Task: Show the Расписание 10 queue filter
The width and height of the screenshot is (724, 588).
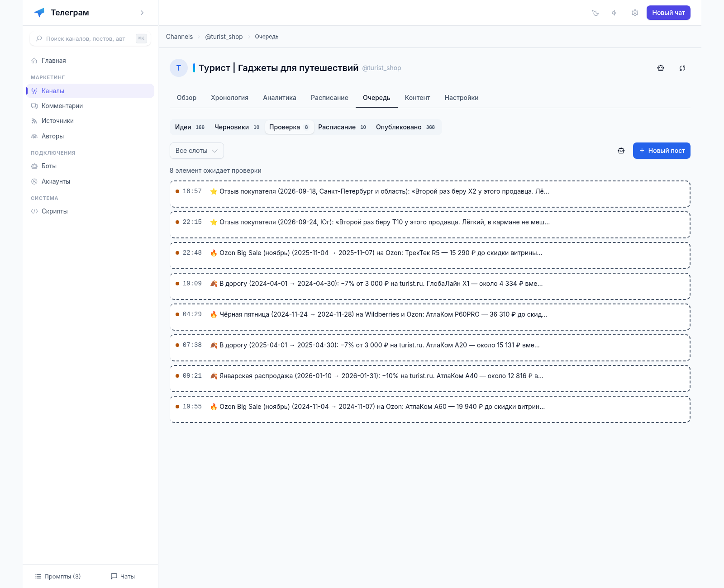Action: pyautogui.click(x=342, y=127)
